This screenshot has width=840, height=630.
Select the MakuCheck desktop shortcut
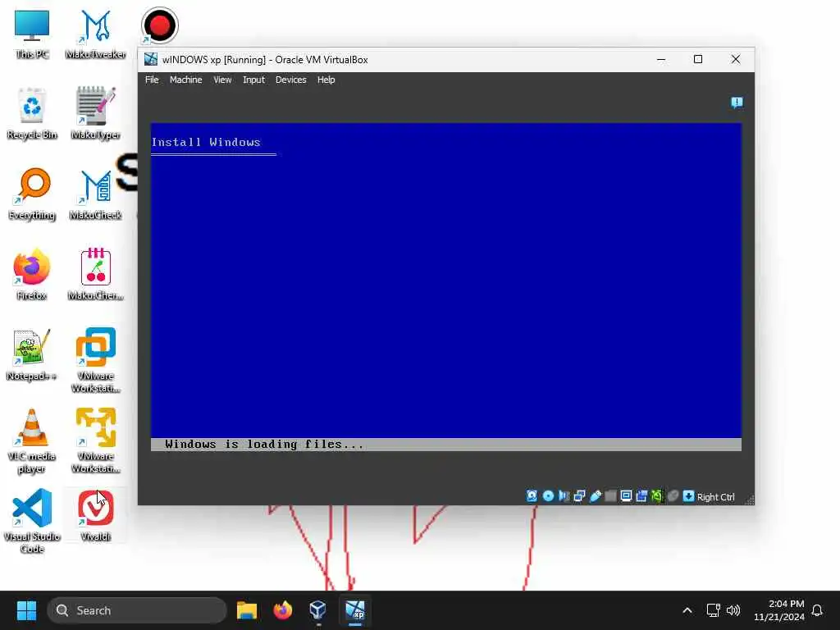[x=96, y=194]
